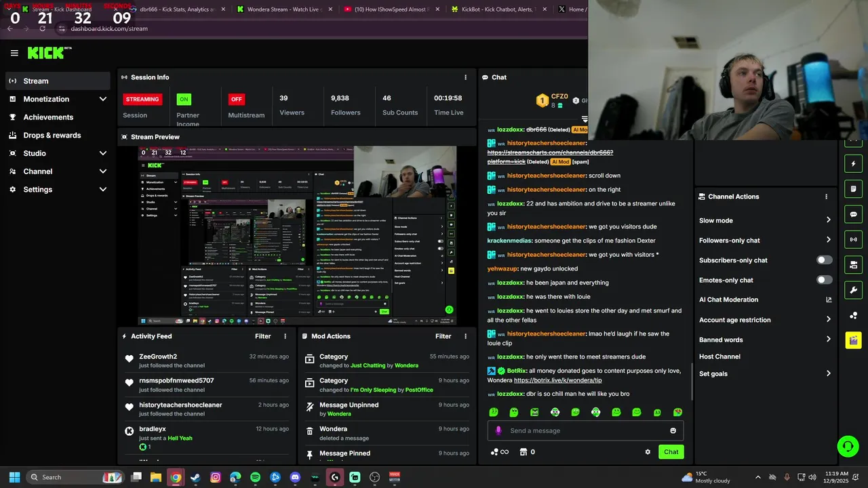
Task: Open Banned words chevron
Action: click(x=828, y=340)
